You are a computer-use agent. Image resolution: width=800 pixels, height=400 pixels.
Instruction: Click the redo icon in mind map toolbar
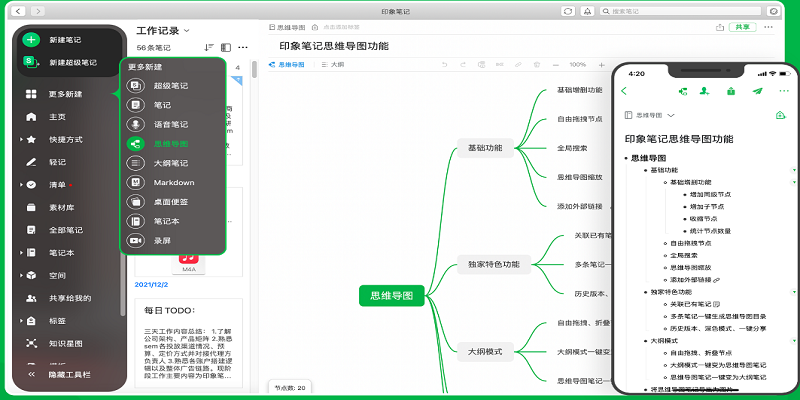tap(463, 65)
